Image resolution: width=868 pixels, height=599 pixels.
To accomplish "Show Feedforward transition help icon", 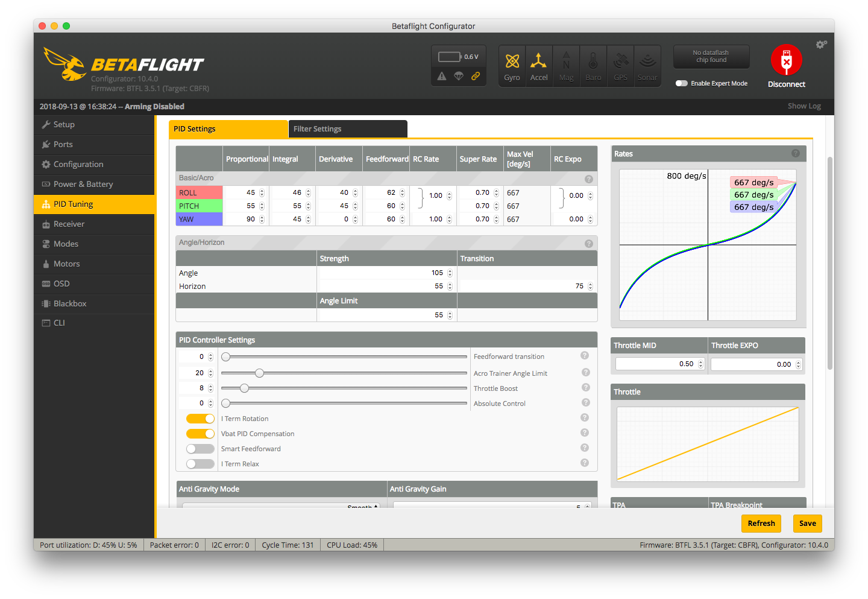I will pyautogui.click(x=585, y=355).
